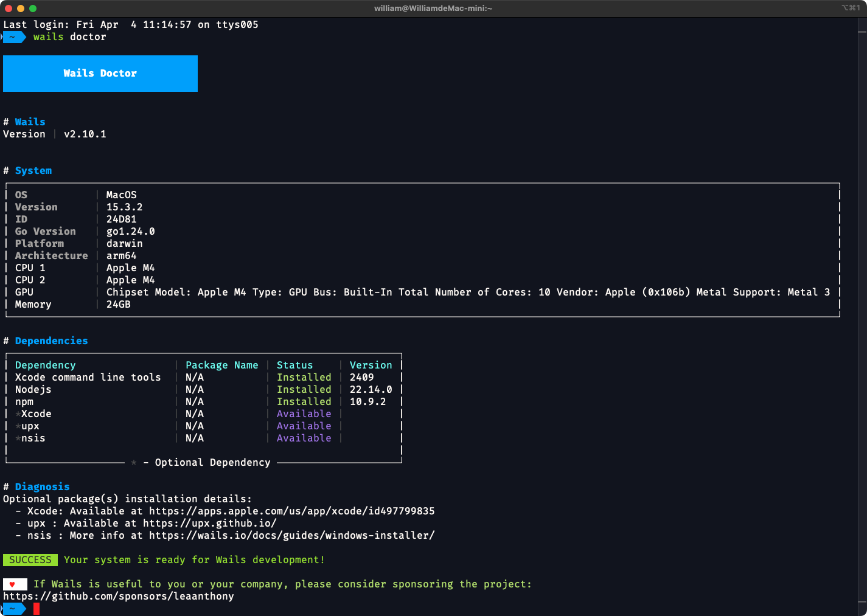Click the npm version 10.9.2
867x616 pixels.
tap(368, 402)
